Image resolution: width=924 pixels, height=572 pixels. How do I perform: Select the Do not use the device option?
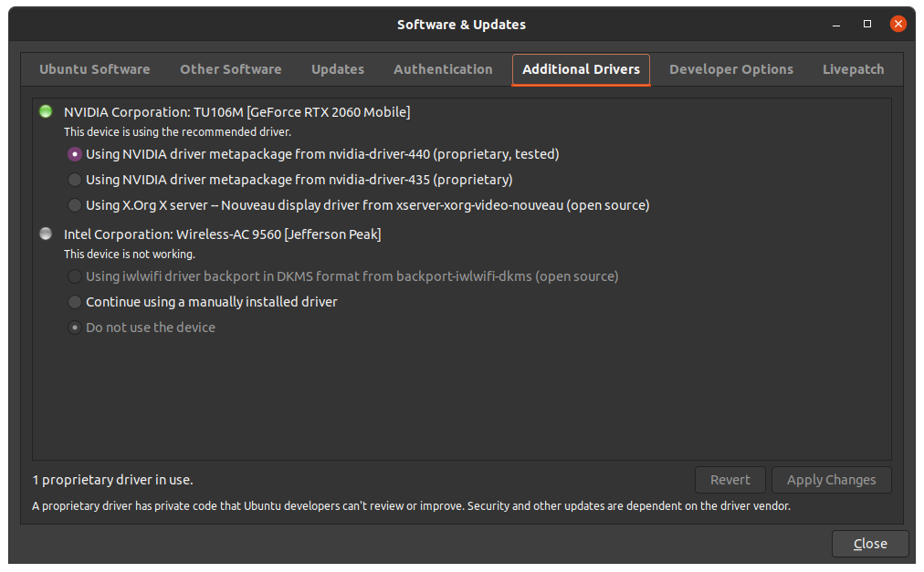tap(75, 328)
